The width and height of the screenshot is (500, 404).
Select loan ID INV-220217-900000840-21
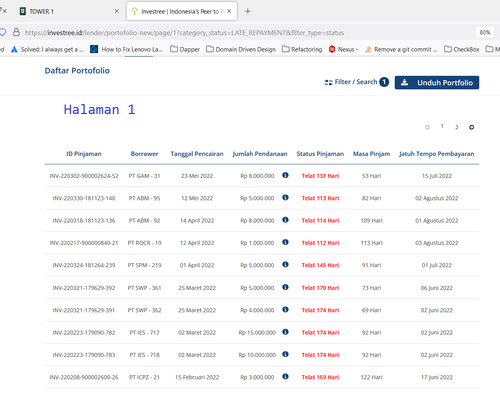pos(84,243)
